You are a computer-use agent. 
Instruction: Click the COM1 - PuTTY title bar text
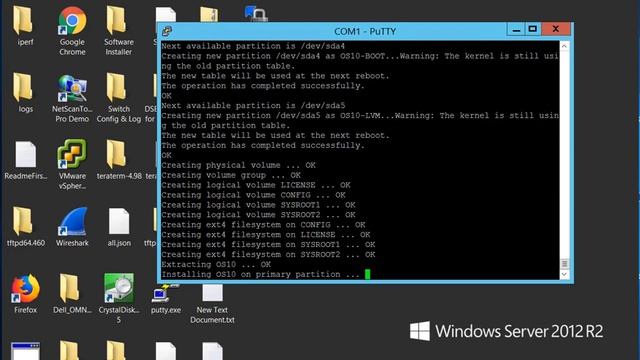tap(365, 31)
